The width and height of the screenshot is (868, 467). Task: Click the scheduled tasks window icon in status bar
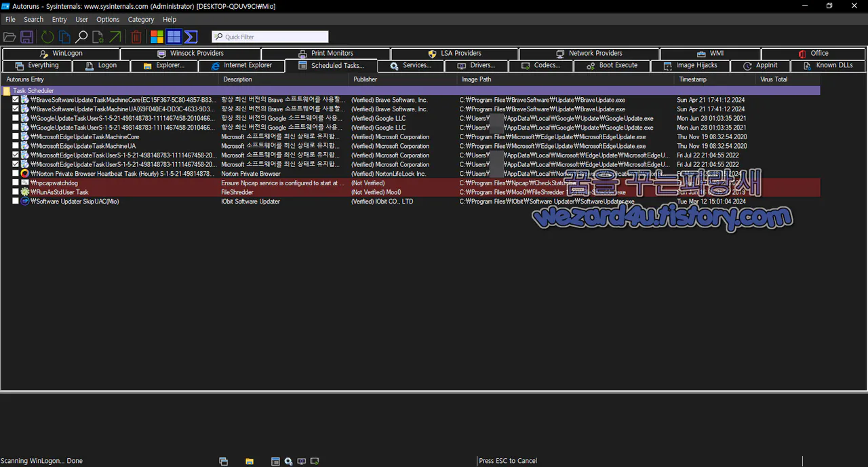pyautogui.click(x=275, y=461)
